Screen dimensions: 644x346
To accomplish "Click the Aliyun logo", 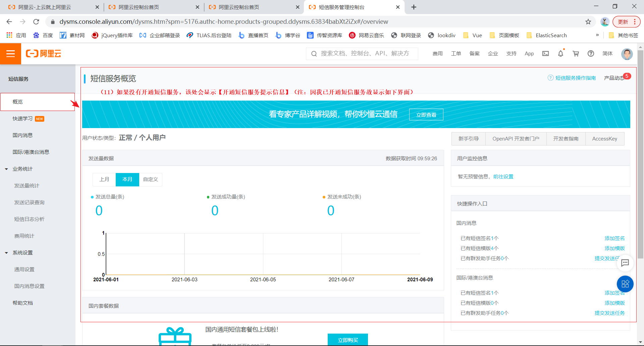I will pyautogui.click(x=44, y=54).
